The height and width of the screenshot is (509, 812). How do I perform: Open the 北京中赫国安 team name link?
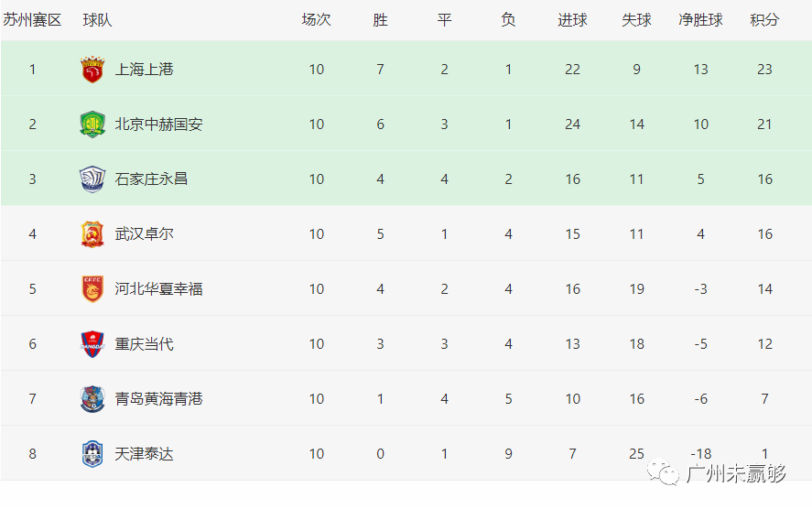pyautogui.click(x=158, y=125)
